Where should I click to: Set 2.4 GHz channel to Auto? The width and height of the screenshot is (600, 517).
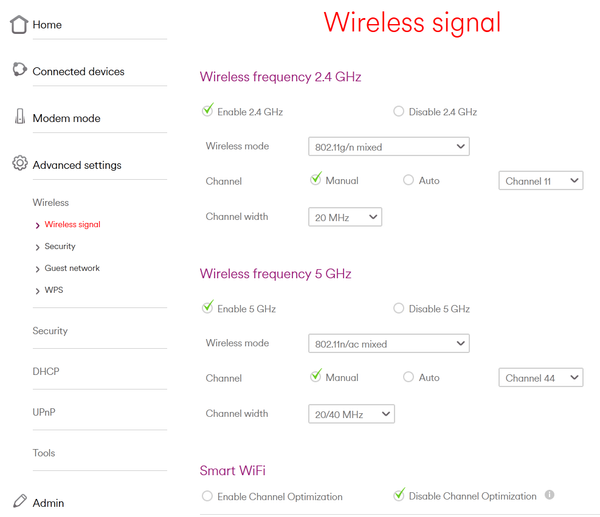click(x=408, y=181)
